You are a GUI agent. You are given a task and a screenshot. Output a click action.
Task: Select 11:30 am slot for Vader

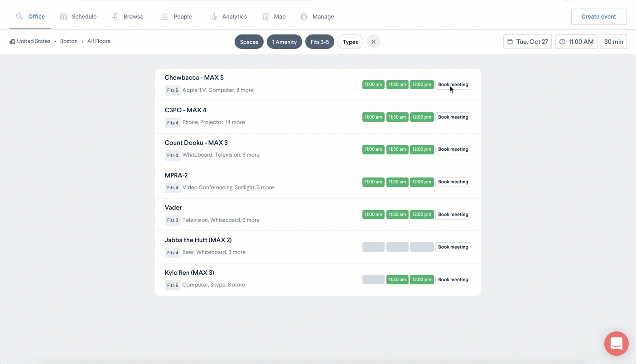pyautogui.click(x=397, y=215)
